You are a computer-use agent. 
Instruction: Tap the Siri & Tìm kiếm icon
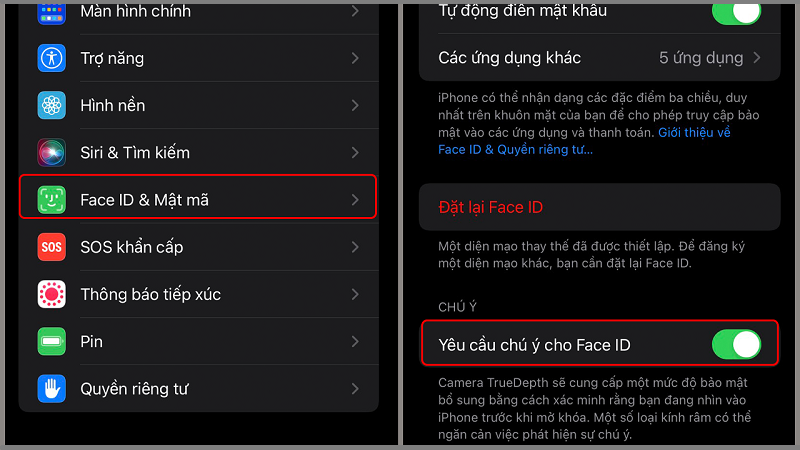tap(52, 153)
